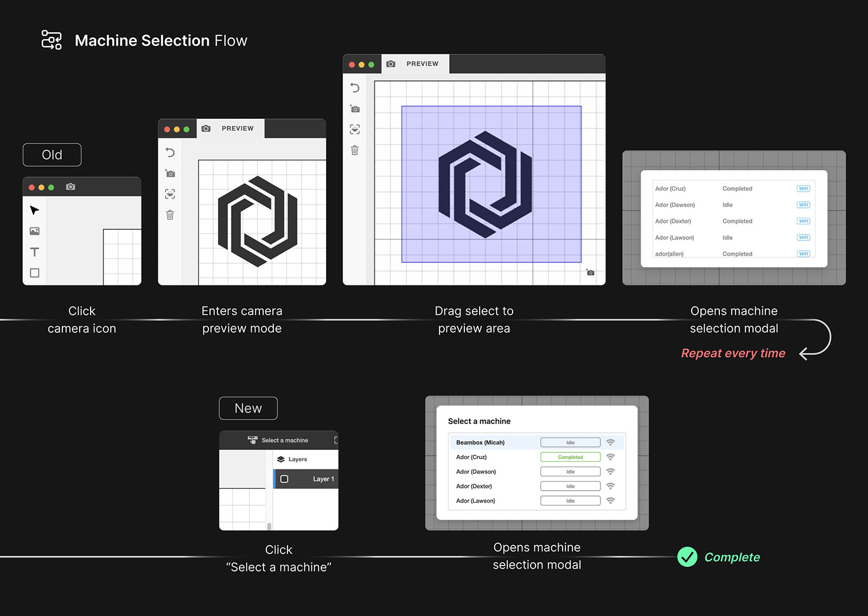
Task: Select Ador (Dawson) in the old machine modal
Action: tap(734, 205)
